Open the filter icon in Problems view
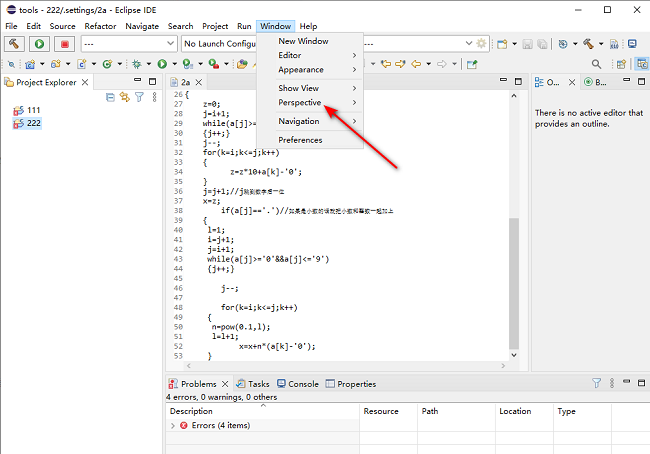650x454 pixels. pos(597,383)
